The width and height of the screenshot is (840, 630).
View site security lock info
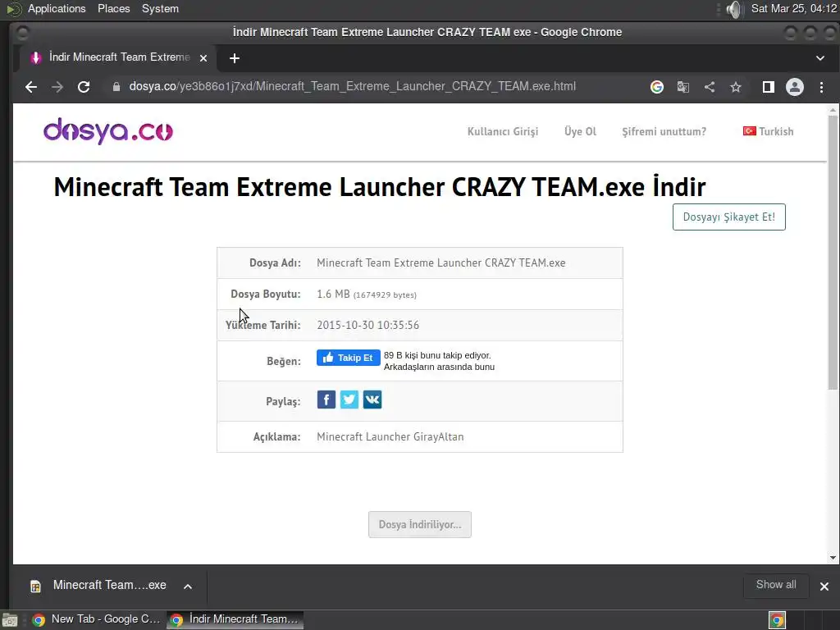point(116,87)
